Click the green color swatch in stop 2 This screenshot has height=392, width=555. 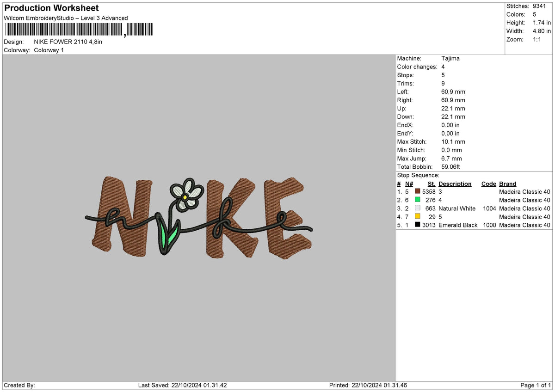click(418, 200)
